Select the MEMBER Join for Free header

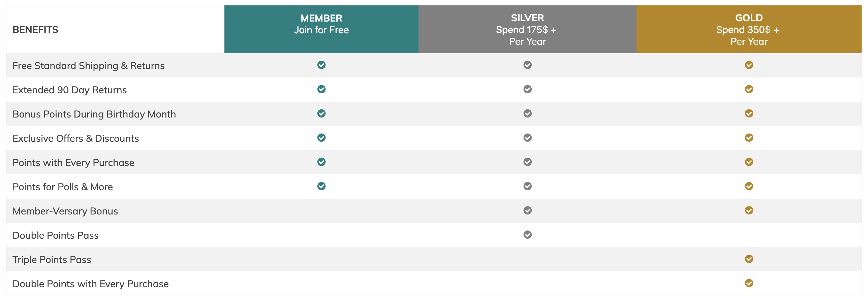click(x=321, y=29)
